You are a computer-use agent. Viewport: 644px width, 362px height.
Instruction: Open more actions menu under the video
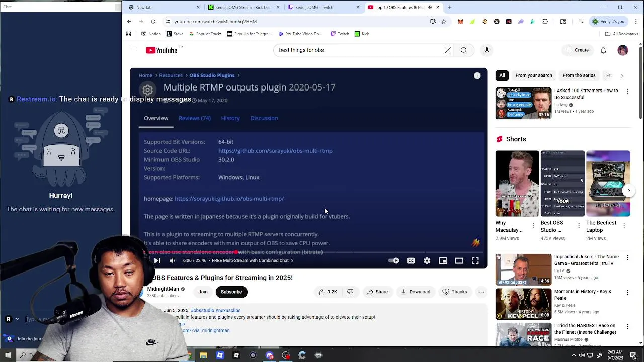[481, 292]
